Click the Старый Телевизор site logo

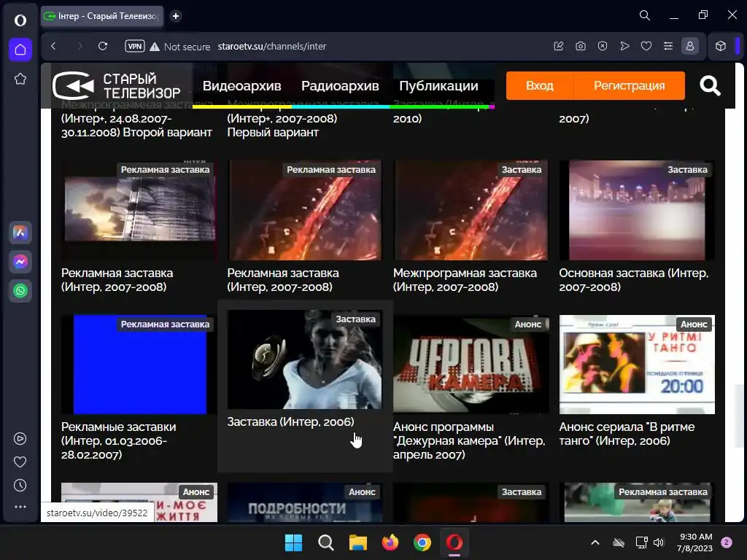pyautogui.click(x=117, y=86)
